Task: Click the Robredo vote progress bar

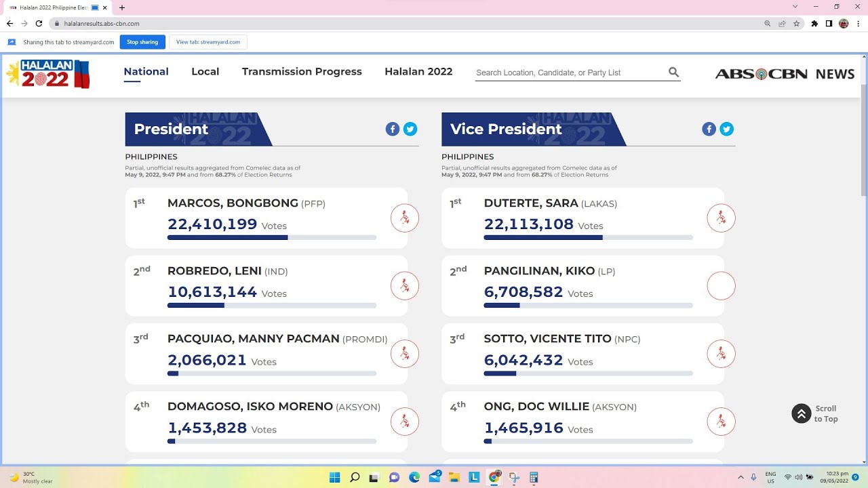Action: pos(272,305)
